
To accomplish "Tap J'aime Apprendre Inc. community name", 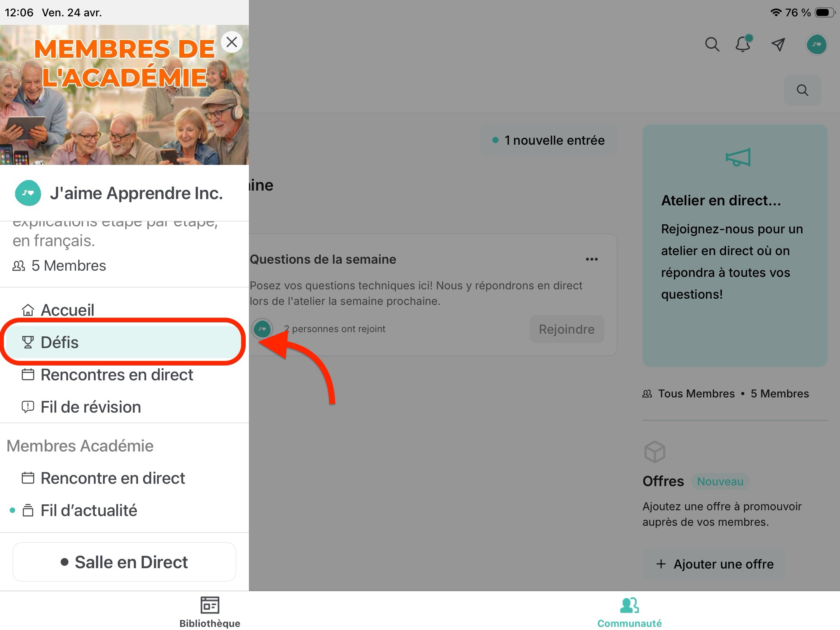I will click(x=136, y=193).
